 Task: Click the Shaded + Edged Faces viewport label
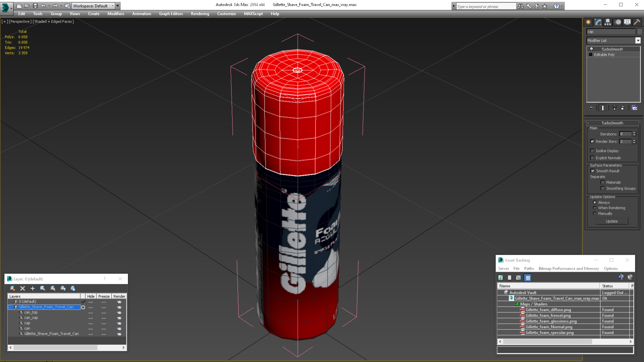pos(53,21)
